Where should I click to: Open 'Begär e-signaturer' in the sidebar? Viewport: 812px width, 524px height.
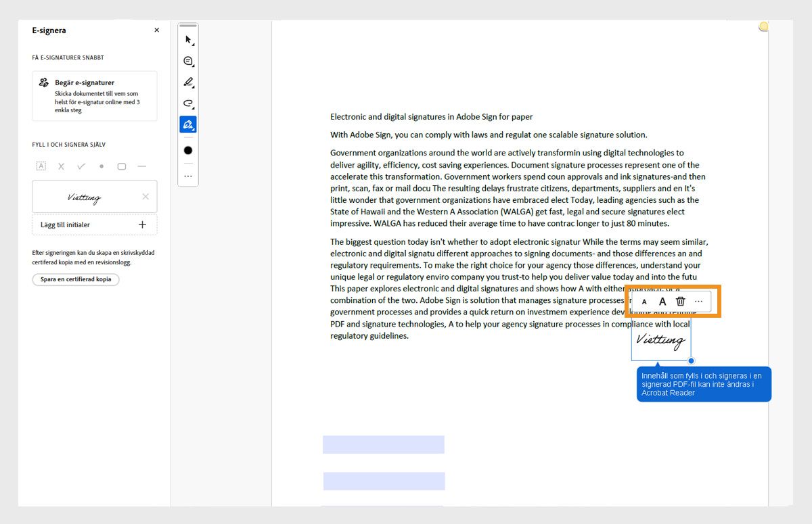(94, 95)
